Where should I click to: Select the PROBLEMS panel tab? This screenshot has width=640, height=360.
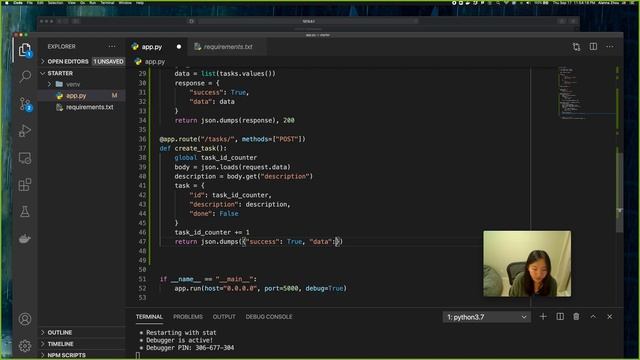[188, 317]
